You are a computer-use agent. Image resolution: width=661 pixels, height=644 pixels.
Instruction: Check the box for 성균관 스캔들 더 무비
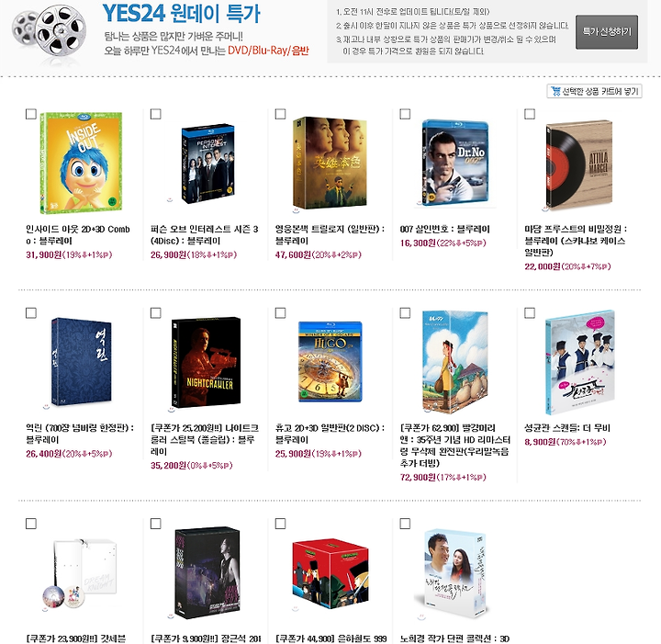530,313
